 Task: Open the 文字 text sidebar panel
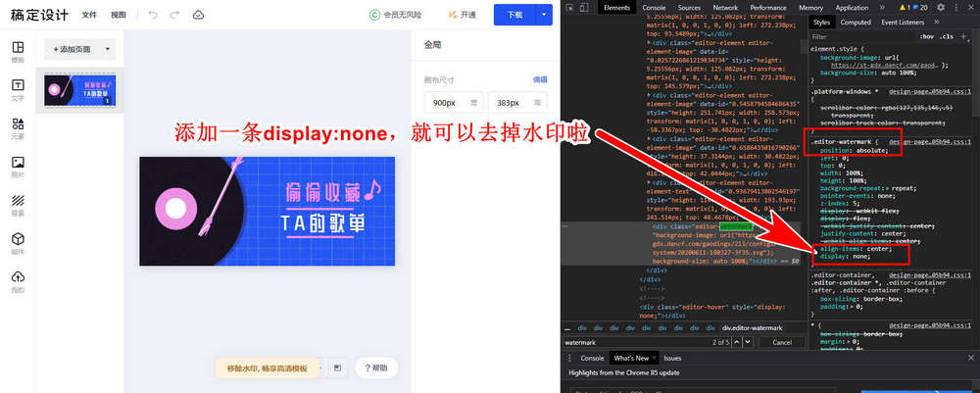pyautogui.click(x=18, y=89)
